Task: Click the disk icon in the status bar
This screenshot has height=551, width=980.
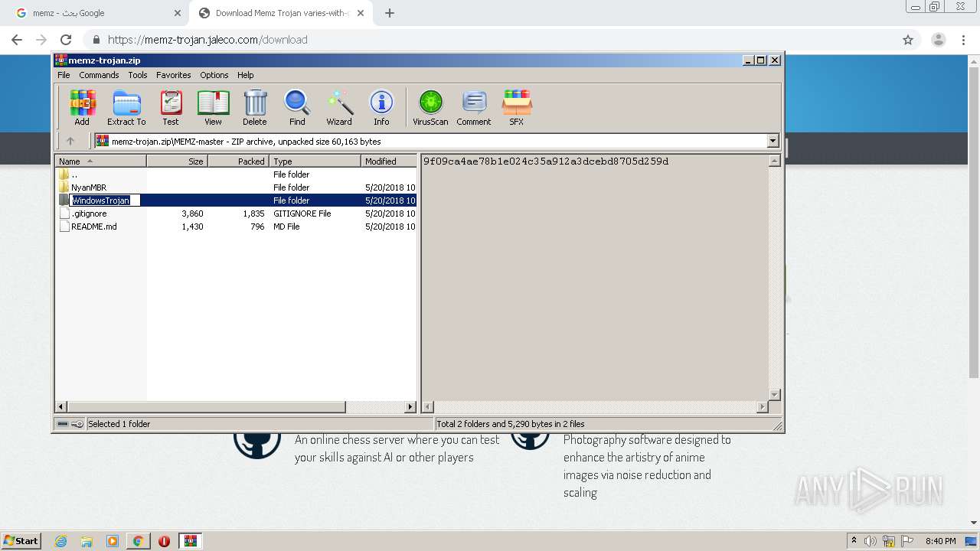Action: 63,424
